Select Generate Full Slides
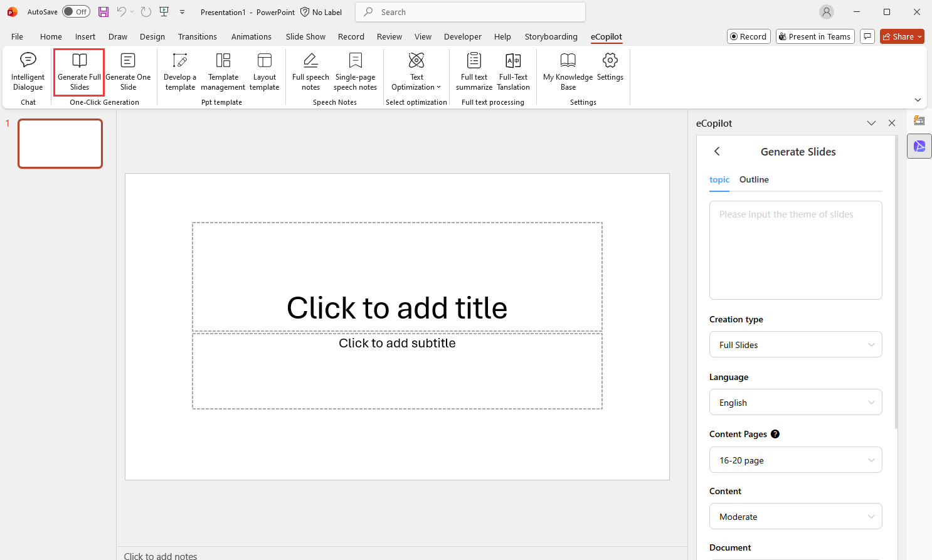The image size is (932, 560). pos(78,71)
